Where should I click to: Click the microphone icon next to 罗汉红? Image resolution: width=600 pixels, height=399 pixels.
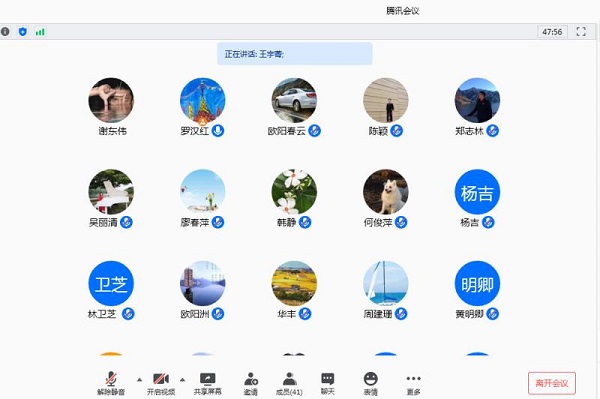click(x=218, y=131)
